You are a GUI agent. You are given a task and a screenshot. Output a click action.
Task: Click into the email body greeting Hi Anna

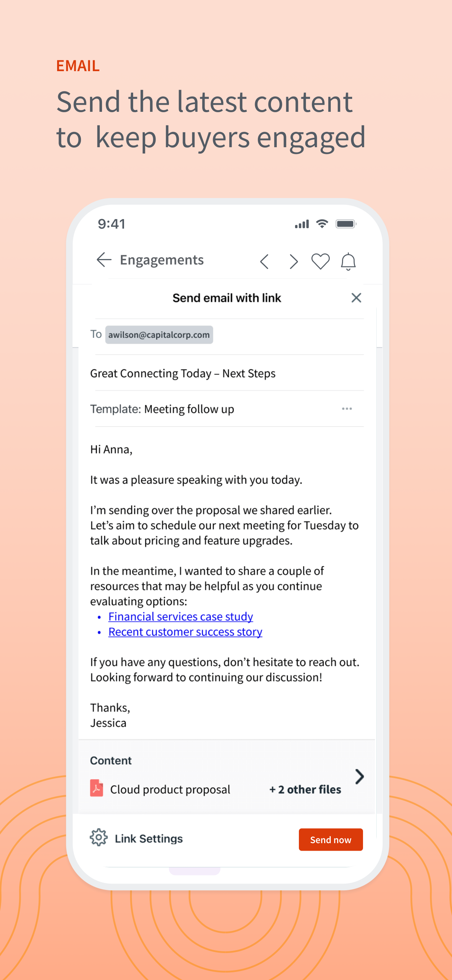pyautogui.click(x=111, y=449)
